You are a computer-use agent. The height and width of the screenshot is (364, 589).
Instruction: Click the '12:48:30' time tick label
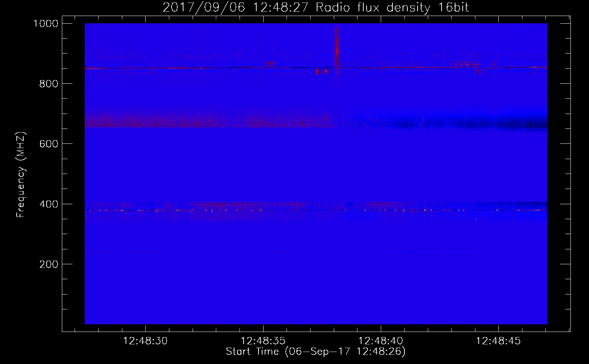point(145,341)
